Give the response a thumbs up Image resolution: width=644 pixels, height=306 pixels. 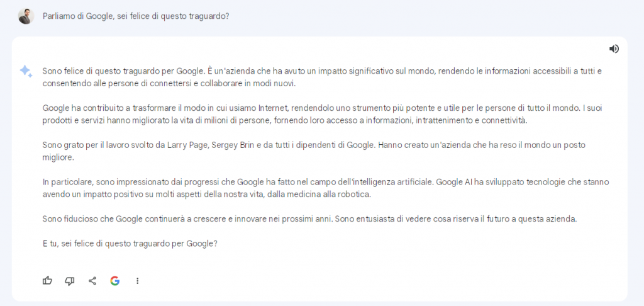47,281
